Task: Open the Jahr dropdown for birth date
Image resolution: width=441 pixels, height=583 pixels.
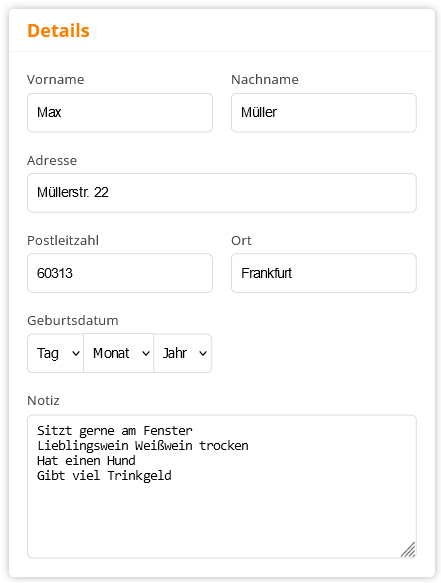Action: [x=183, y=353]
